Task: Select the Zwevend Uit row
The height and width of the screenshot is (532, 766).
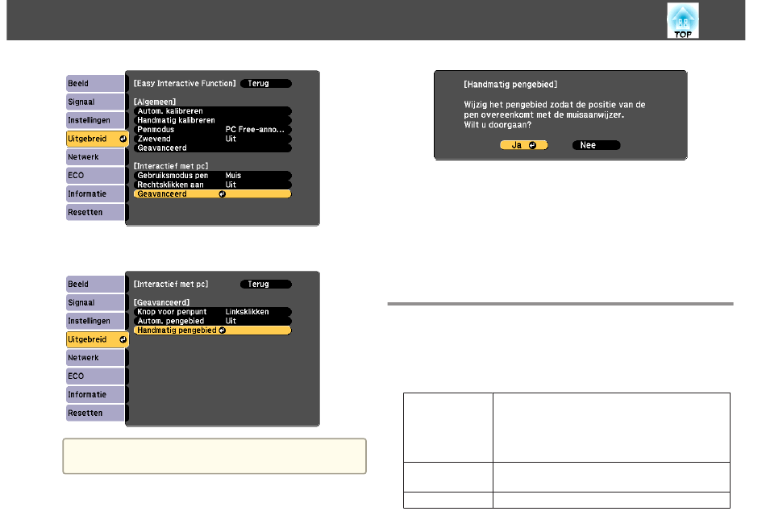Action: tap(213, 139)
